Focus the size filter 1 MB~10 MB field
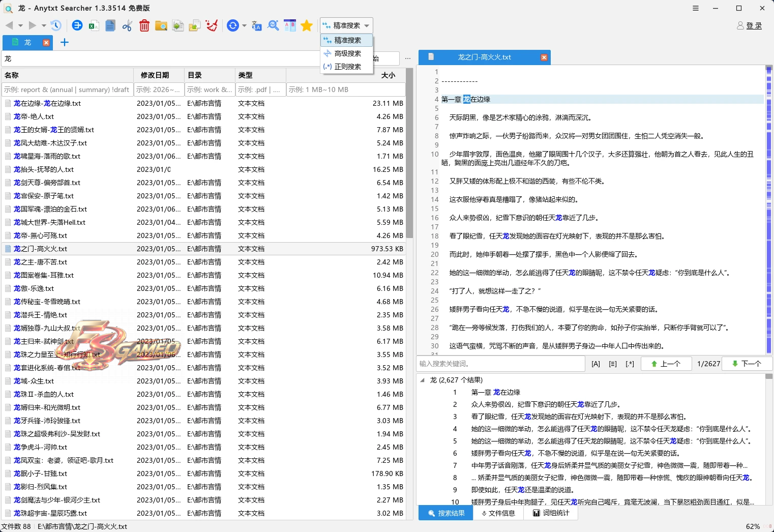The image size is (774, 532). click(x=346, y=90)
